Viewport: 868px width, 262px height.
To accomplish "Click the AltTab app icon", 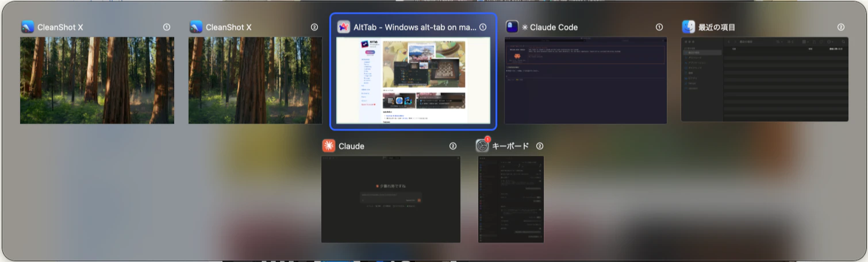I will click(344, 27).
